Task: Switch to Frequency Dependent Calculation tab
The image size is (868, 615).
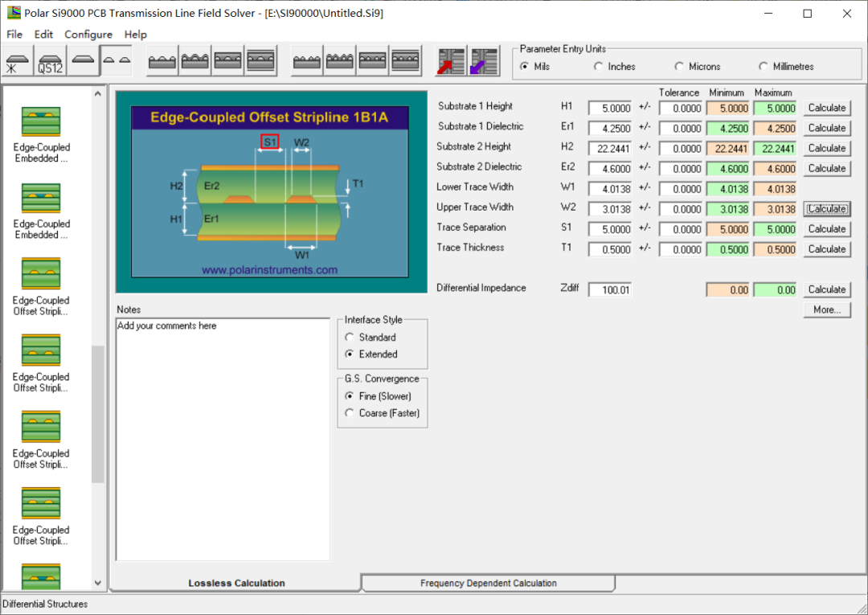Action: [x=488, y=583]
